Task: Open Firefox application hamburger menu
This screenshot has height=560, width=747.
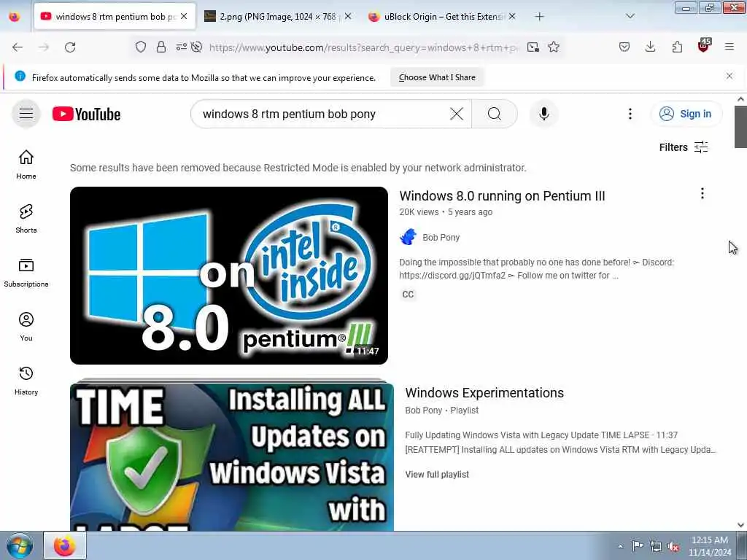Action: pos(729,47)
